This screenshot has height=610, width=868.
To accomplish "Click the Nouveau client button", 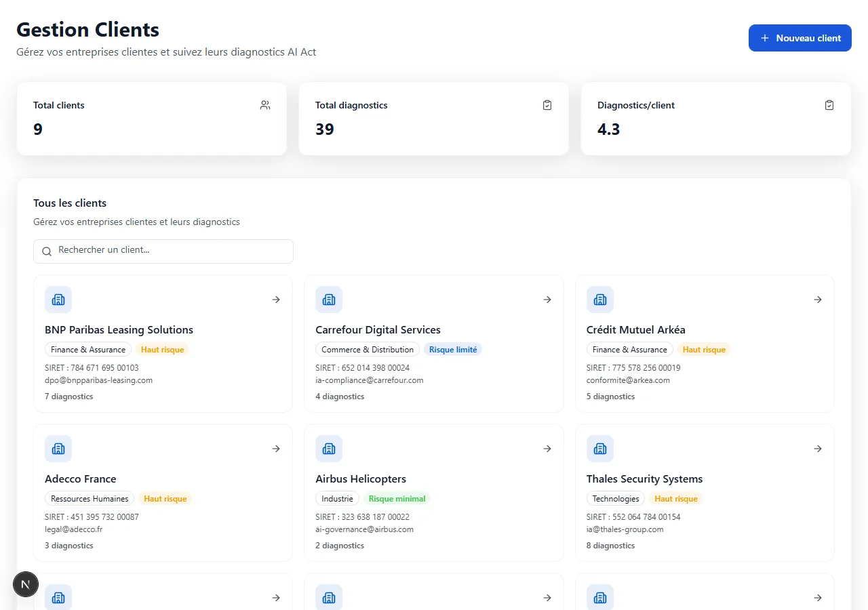I will (x=800, y=38).
